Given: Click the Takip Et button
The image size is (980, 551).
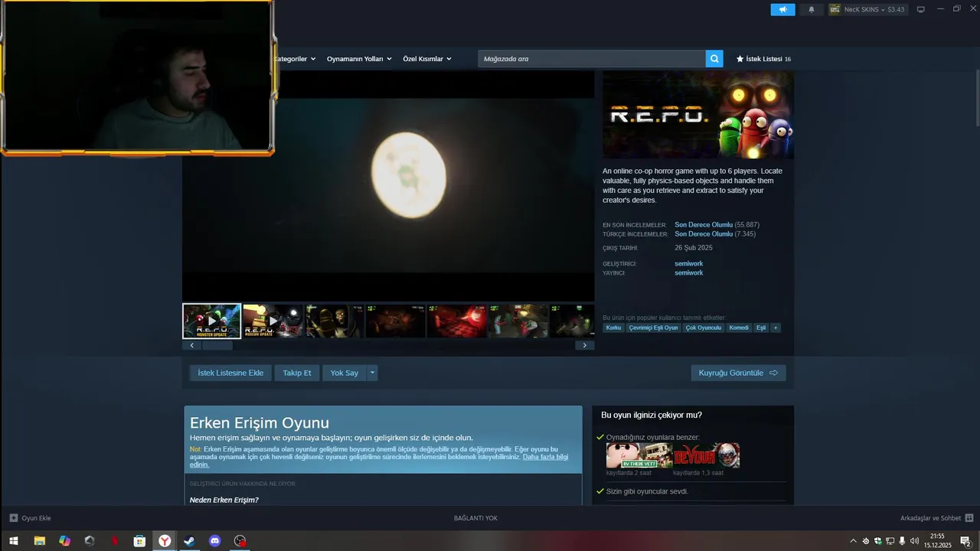Looking at the screenshot, I should tap(297, 373).
